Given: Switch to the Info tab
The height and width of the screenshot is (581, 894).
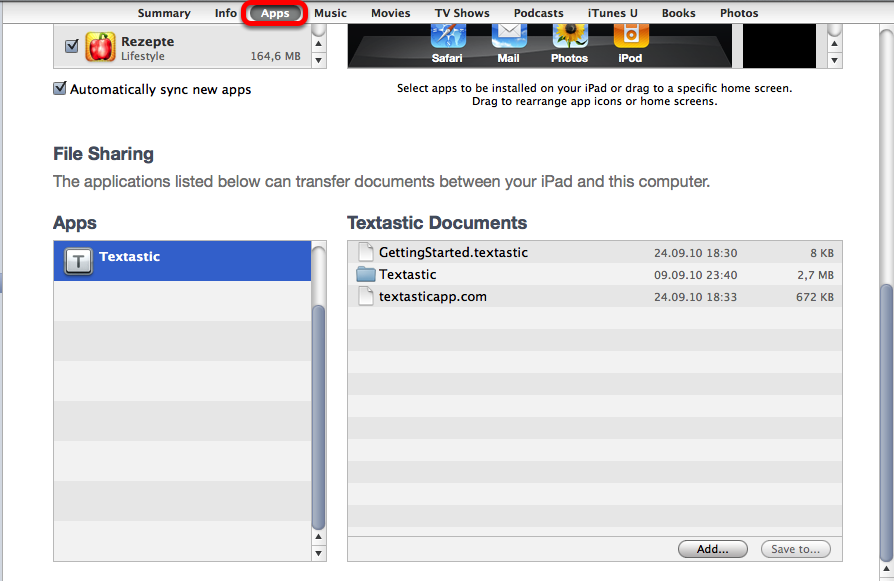Looking at the screenshot, I should click(226, 13).
